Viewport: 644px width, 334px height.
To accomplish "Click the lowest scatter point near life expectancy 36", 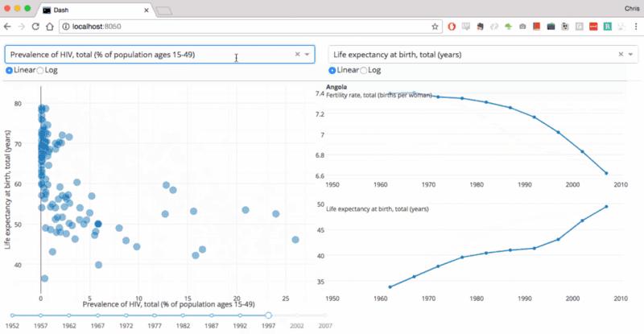I will [44, 278].
